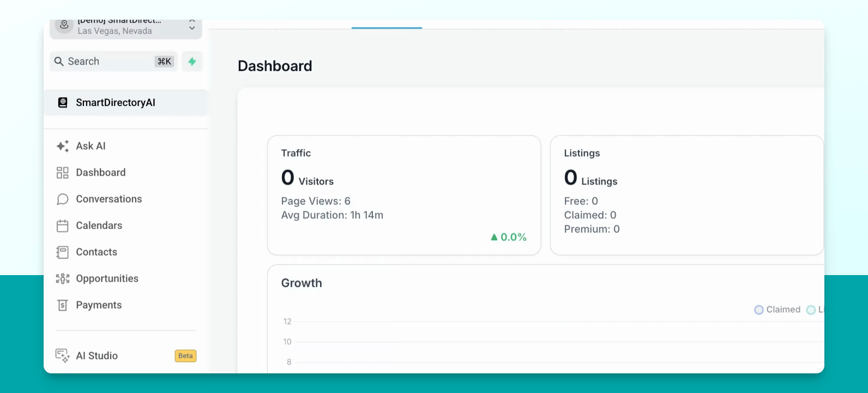The image size is (868, 393).
Task: Click the Beta badge next to AI Studio
Action: point(185,356)
